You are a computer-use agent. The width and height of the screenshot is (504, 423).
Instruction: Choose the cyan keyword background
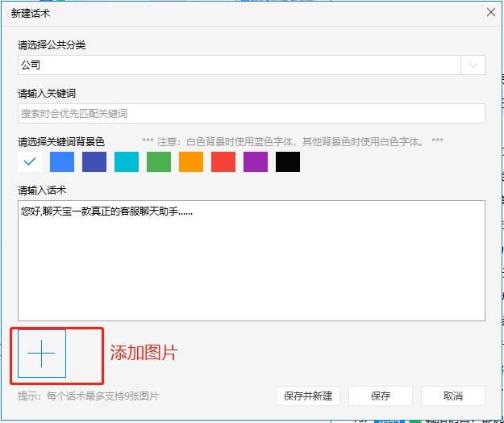[127, 161]
